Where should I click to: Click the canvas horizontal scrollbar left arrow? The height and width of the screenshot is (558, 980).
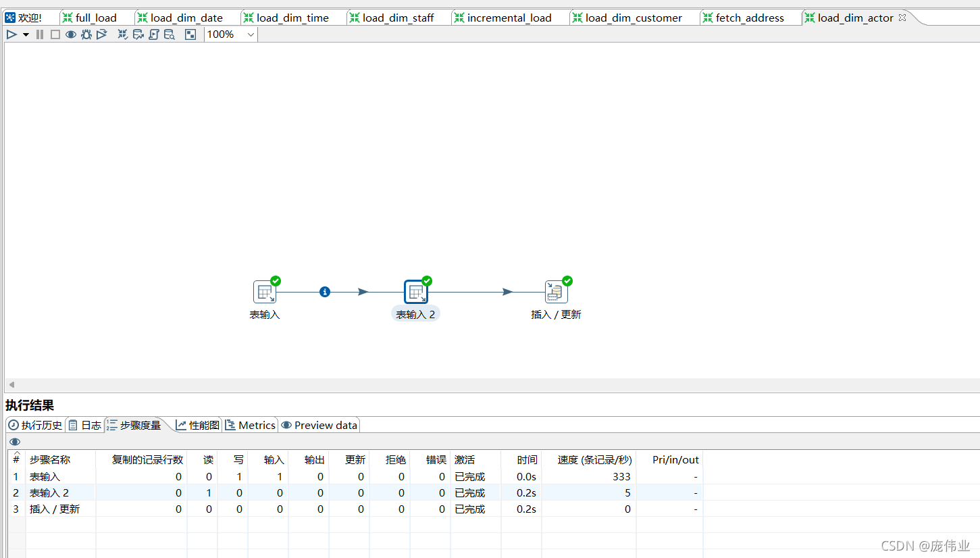tap(11, 384)
